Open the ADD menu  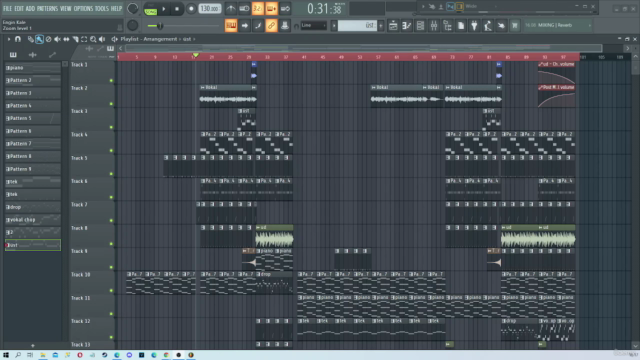click(30, 9)
